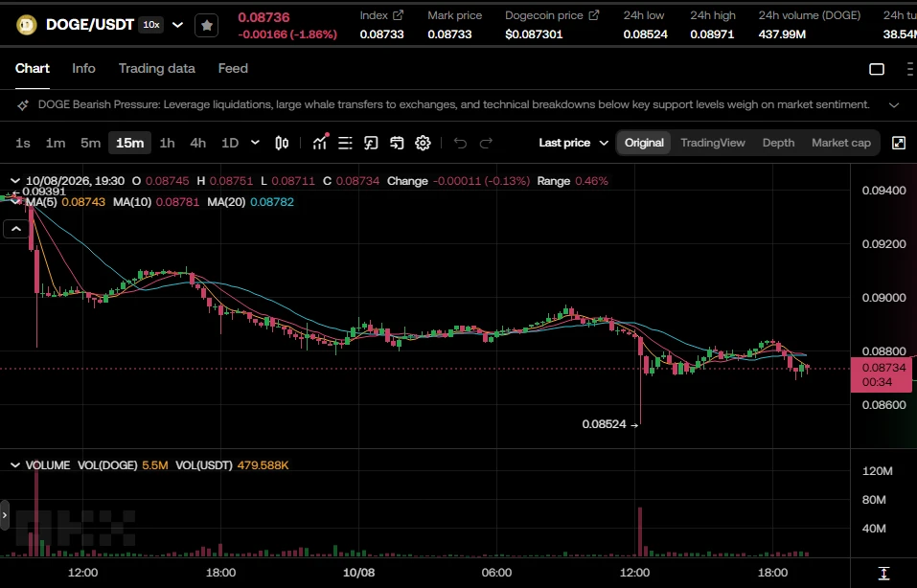Set the chart interval to 5m
The image size is (917, 588).
tap(91, 144)
